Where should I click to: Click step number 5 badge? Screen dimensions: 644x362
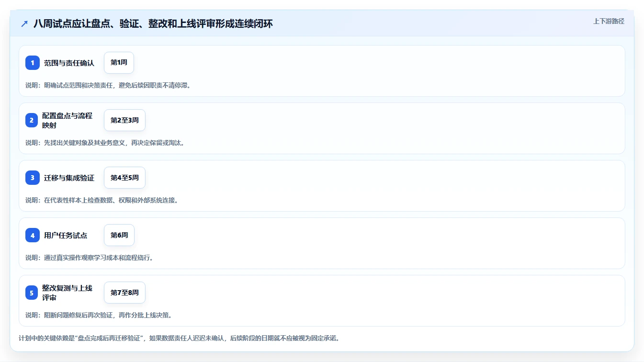(32, 293)
